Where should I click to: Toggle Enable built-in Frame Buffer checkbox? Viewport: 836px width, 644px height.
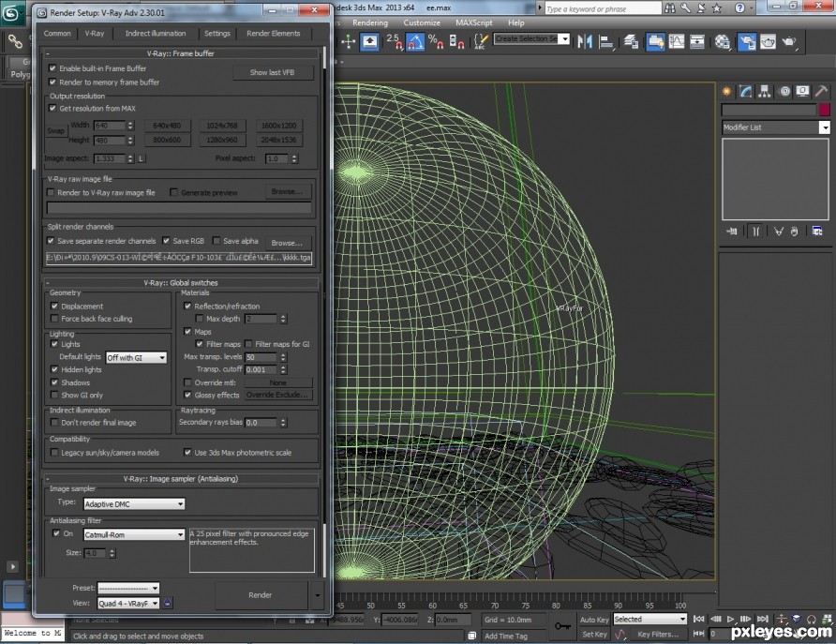click(52, 68)
